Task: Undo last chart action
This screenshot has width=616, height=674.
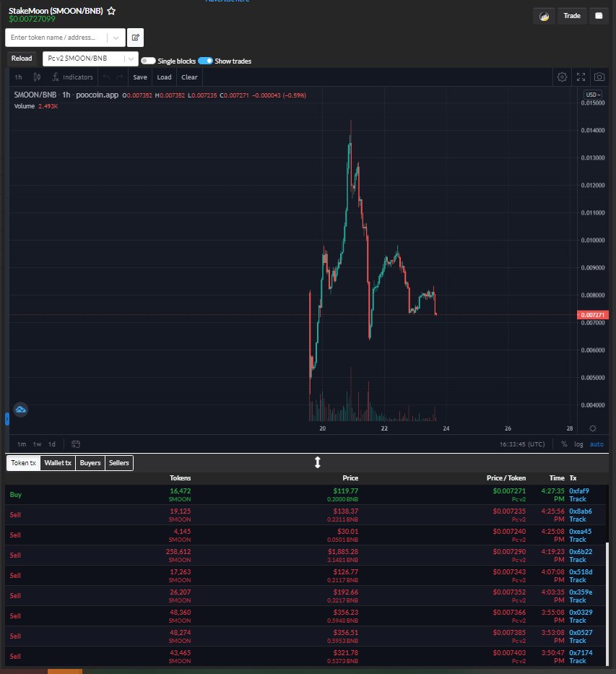Action: 106,77
